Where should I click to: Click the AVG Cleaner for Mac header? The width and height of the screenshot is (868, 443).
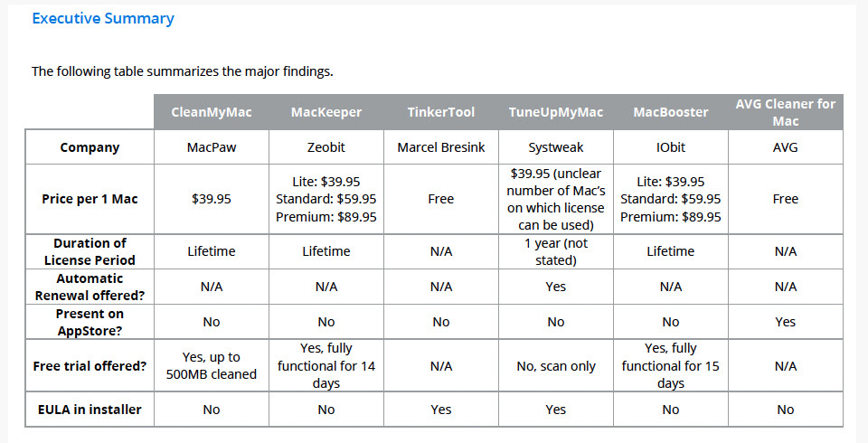[786, 112]
